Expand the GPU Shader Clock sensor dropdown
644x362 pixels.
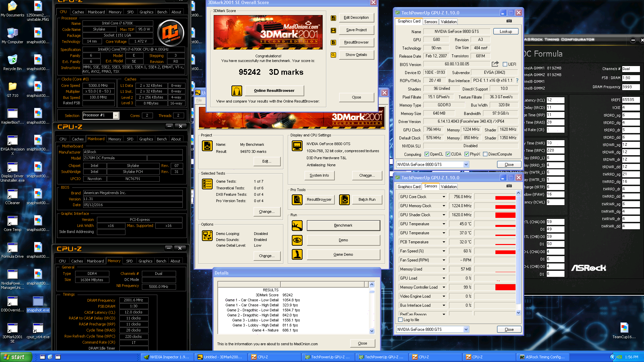point(444,215)
